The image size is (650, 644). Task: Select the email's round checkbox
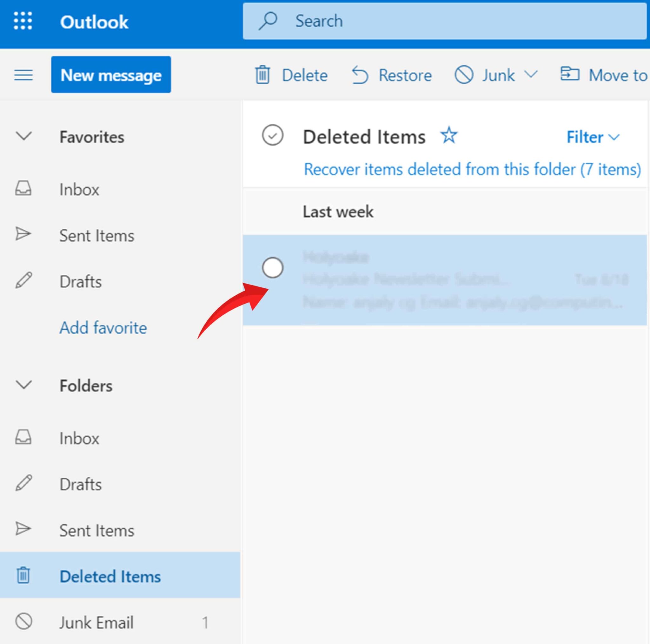272,268
